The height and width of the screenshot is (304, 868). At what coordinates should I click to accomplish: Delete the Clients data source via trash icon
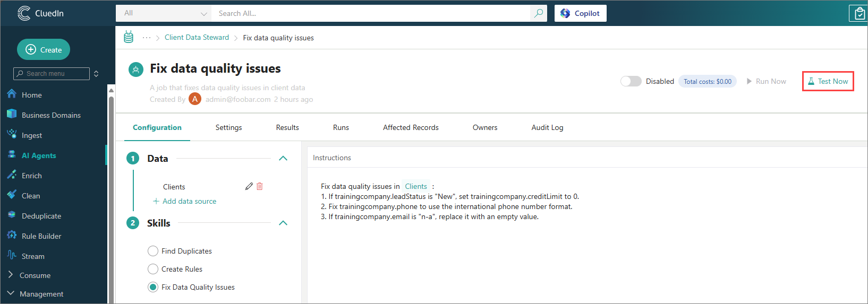[x=260, y=186]
